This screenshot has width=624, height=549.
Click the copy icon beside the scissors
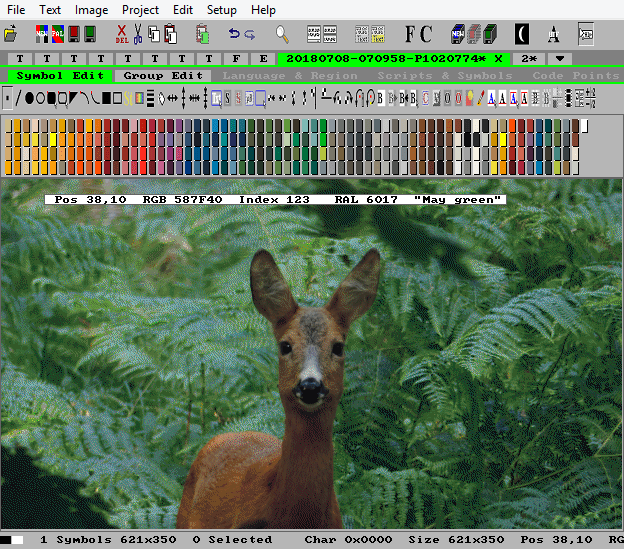(154, 34)
